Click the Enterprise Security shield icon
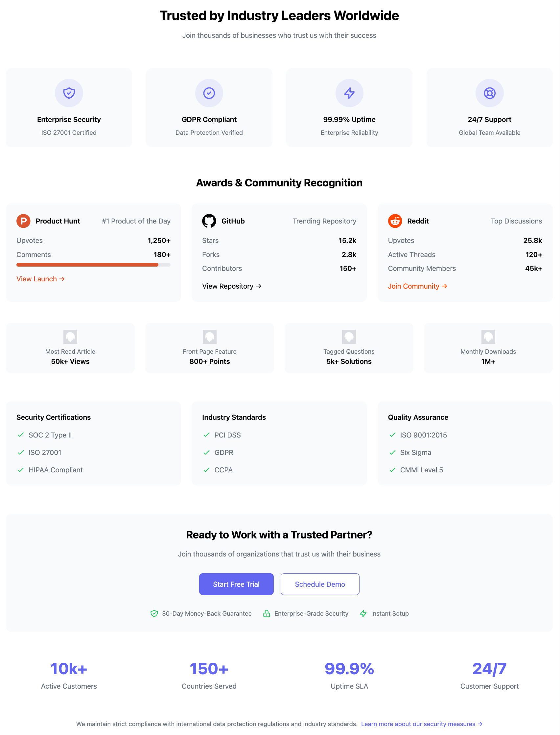Image resolution: width=560 pixels, height=735 pixels. pos(69,93)
